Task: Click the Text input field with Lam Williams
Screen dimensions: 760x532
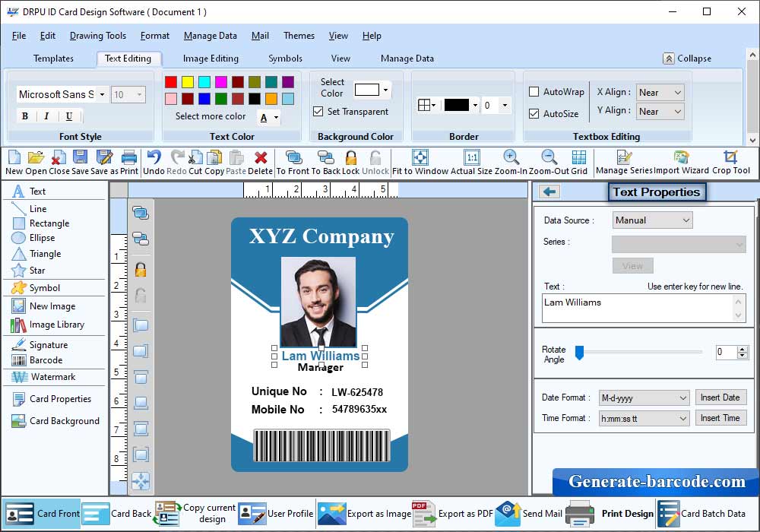Action: 643,308
